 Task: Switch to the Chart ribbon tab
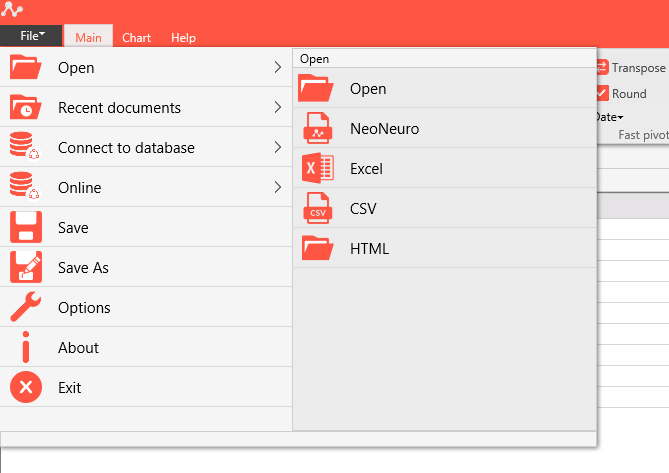(x=137, y=38)
